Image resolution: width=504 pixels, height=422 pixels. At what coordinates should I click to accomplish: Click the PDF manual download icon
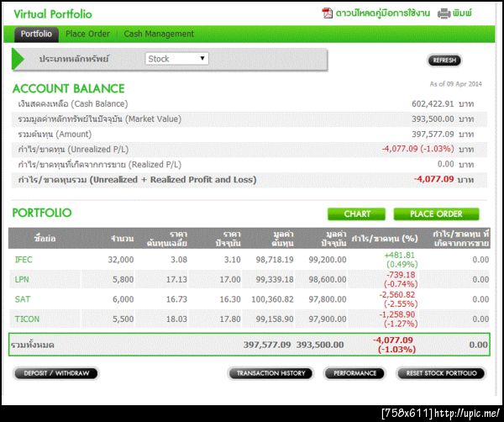pyautogui.click(x=328, y=13)
